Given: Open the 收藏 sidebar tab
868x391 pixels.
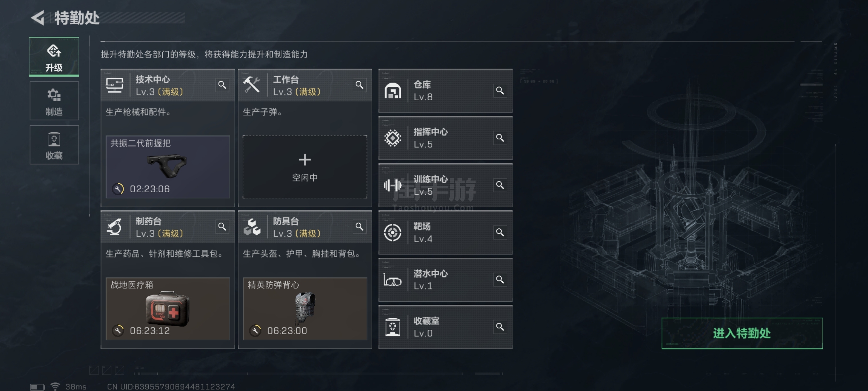Looking at the screenshot, I should coord(54,145).
